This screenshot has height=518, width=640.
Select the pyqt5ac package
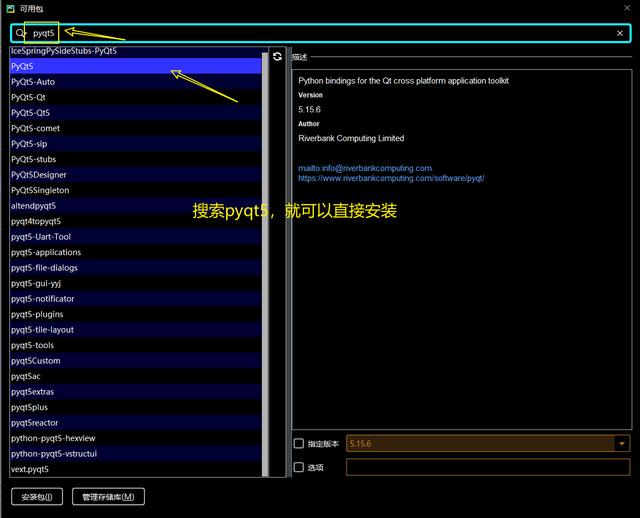[x=136, y=376]
